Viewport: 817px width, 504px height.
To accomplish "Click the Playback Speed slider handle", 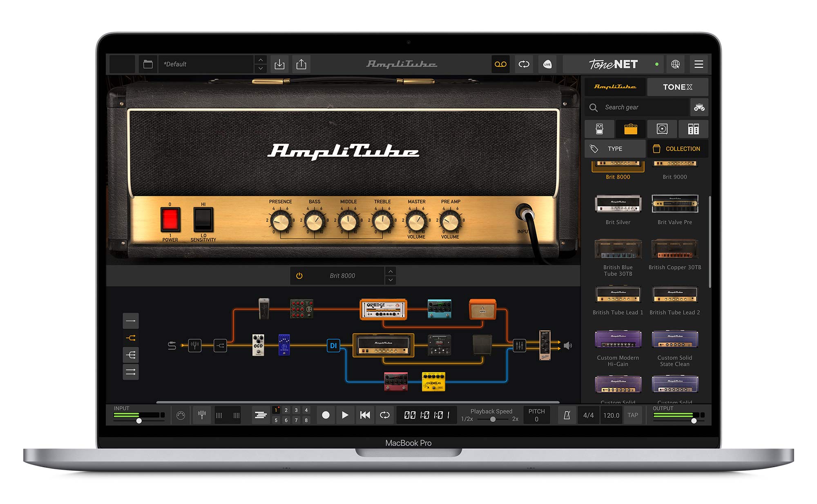I will (x=493, y=419).
